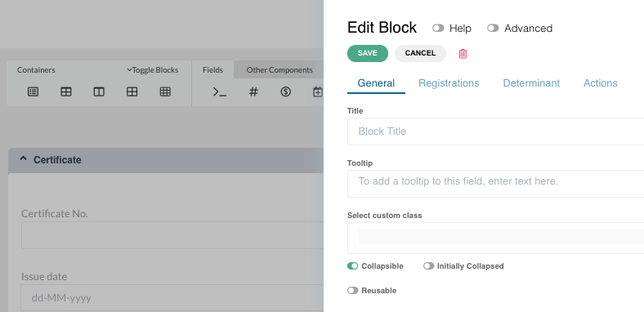Enable the Initially Collapsed switch
The height and width of the screenshot is (312, 644).
tap(428, 266)
